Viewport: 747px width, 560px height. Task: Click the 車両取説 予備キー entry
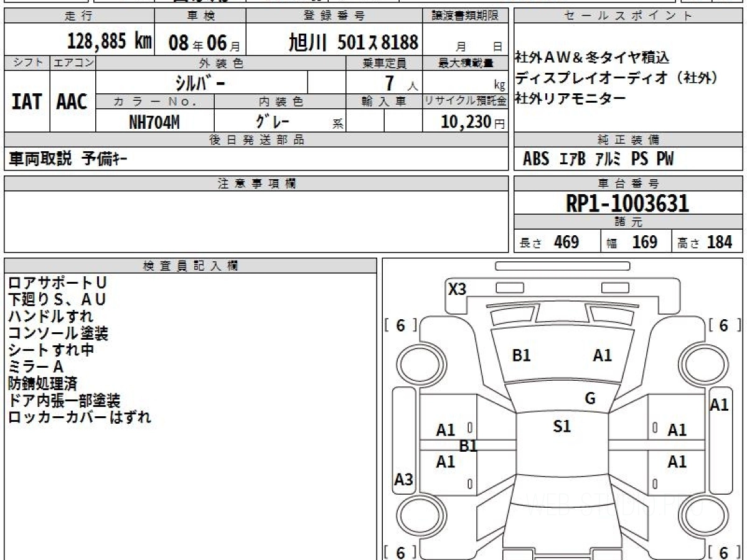68,159
